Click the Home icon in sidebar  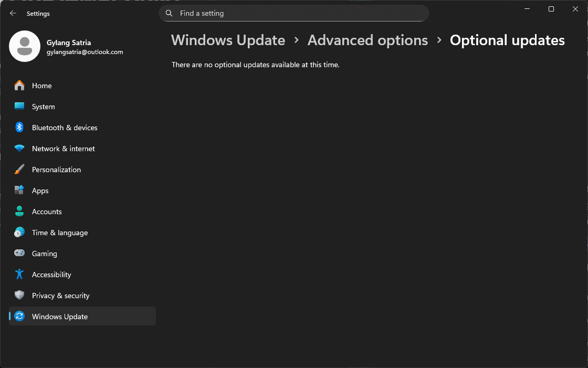(19, 86)
